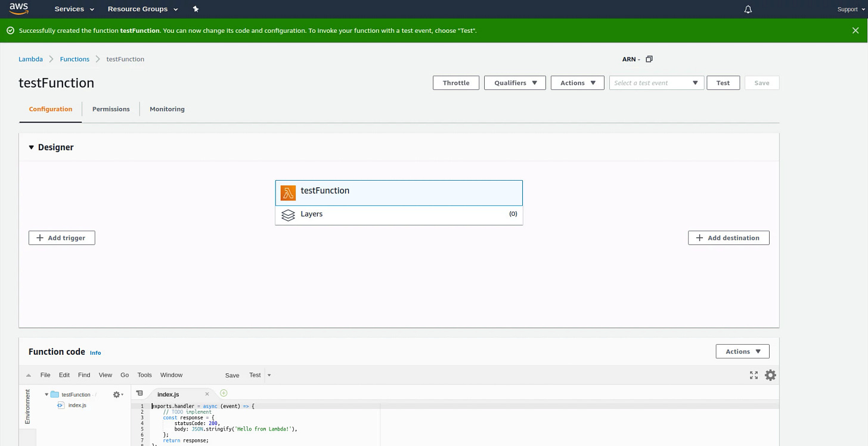
Task: Create a new editor tab with the plus icon
Action: (223, 394)
